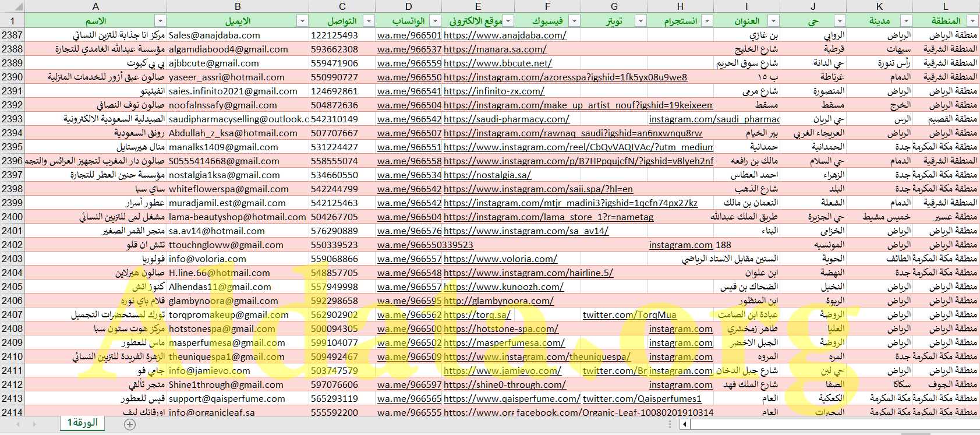Expand the مدينة column filter arrow
This screenshot has height=435, width=980.
[906, 21]
